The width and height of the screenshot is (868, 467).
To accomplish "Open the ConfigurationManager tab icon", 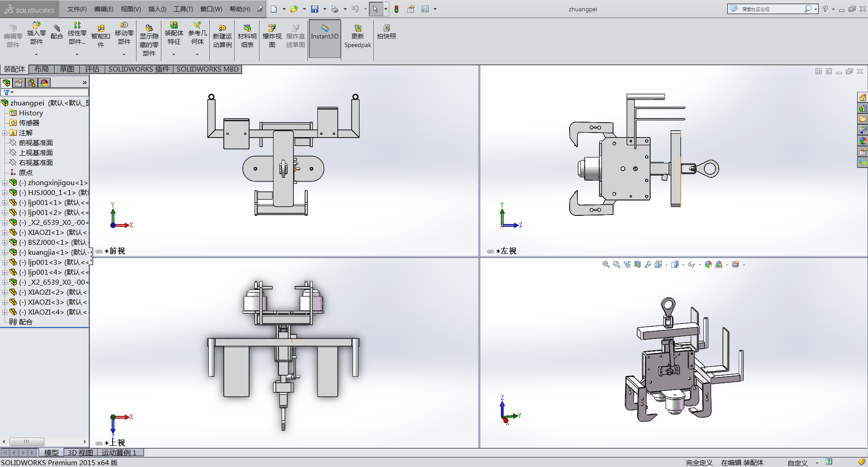I will (x=32, y=83).
